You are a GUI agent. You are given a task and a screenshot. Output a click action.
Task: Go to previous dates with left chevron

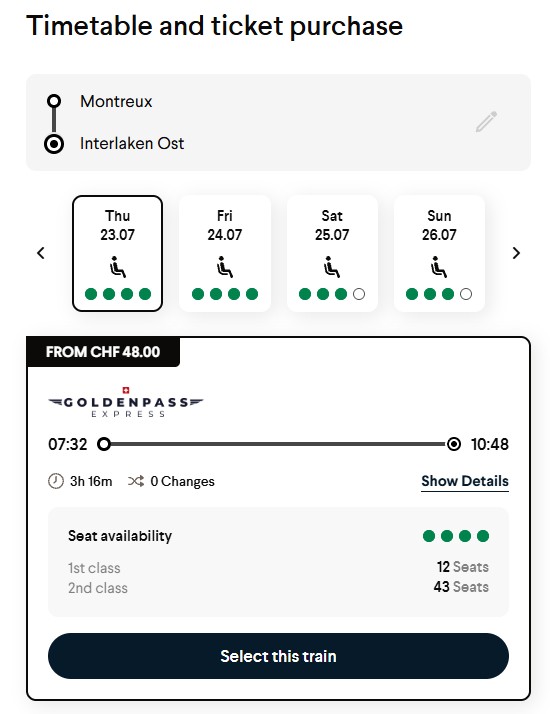point(41,253)
